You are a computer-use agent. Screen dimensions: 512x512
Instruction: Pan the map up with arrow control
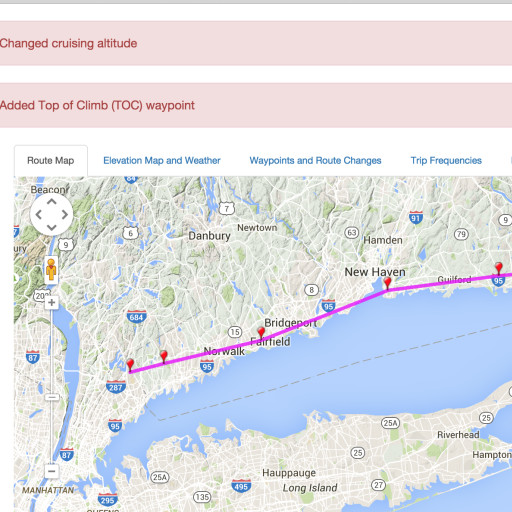[x=51, y=202]
